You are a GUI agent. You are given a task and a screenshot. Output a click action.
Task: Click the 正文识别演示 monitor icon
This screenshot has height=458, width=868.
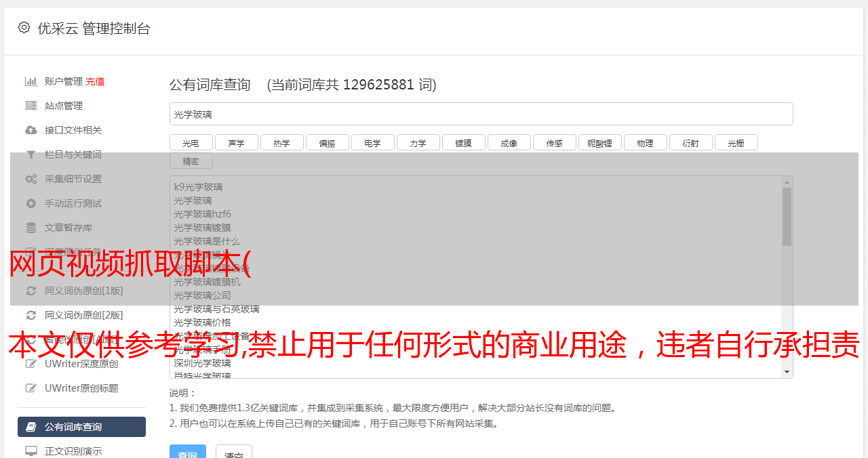pos(31,451)
